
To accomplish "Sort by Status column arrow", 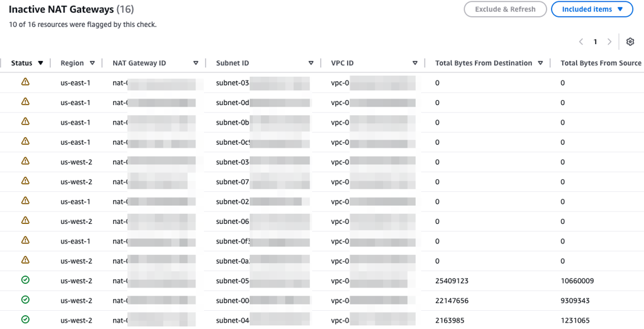I will coord(40,63).
